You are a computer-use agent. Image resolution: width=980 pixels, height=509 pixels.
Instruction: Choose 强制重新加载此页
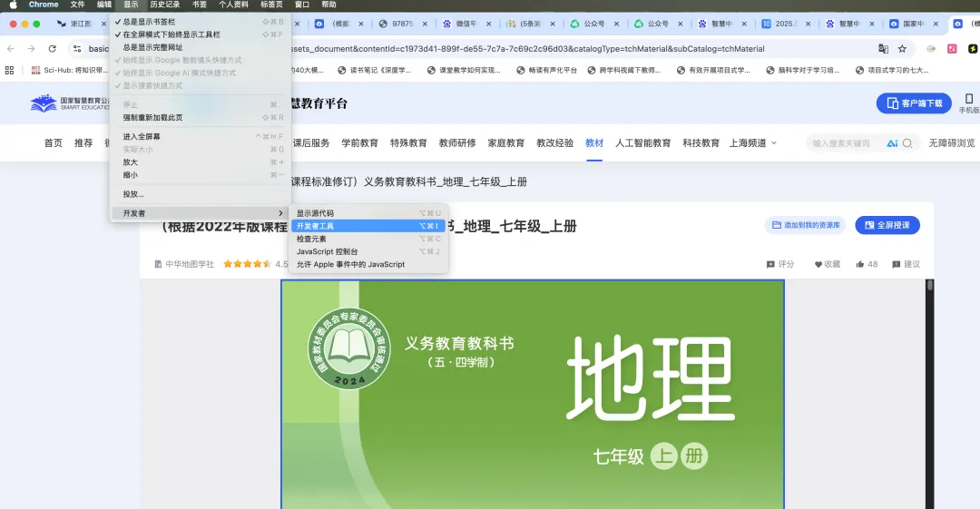pyautogui.click(x=200, y=118)
